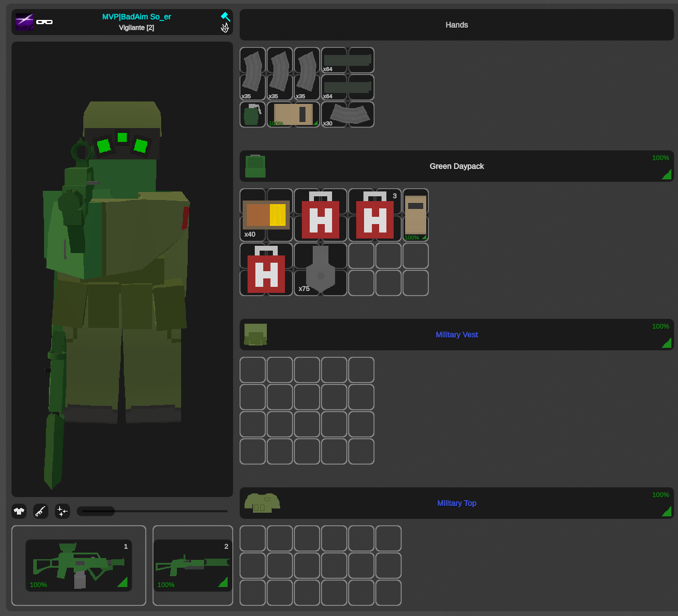Screen dimensions: 678x616
Task: Click the Military Vest link text
Action: [456, 335]
